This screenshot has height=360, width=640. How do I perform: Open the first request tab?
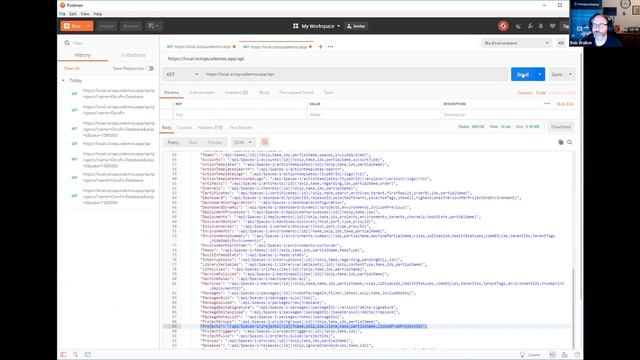pyautogui.click(x=200, y=47)
